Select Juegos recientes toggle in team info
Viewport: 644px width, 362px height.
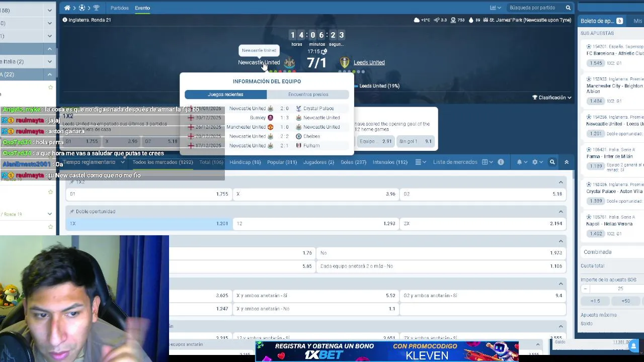tap(225, 95)
